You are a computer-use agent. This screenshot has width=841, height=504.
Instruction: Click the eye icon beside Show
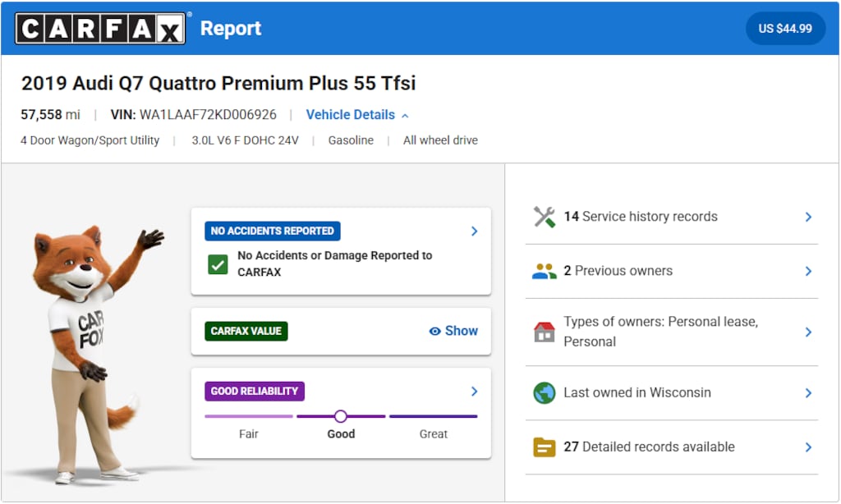435,331
